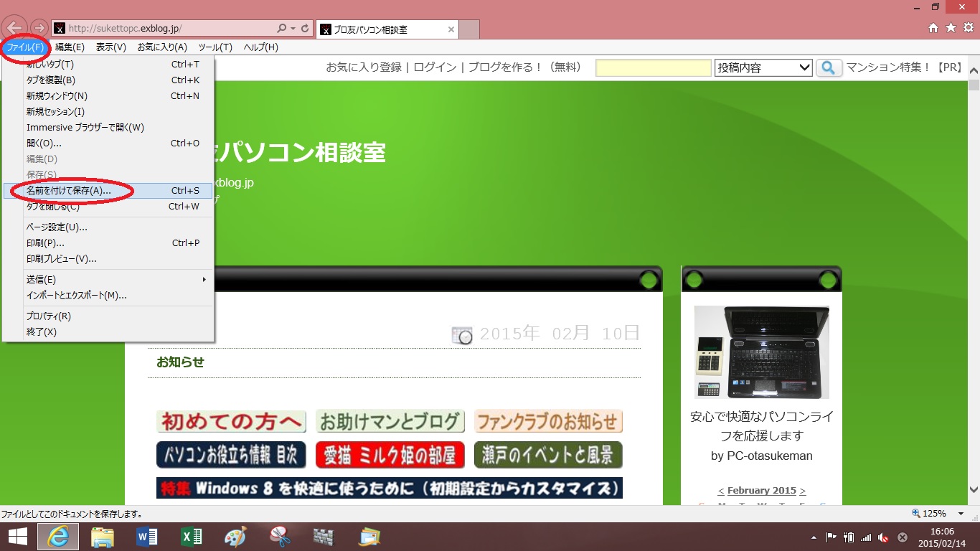
Task: Click the yellow blog search input field
Action: click(653, 68)
